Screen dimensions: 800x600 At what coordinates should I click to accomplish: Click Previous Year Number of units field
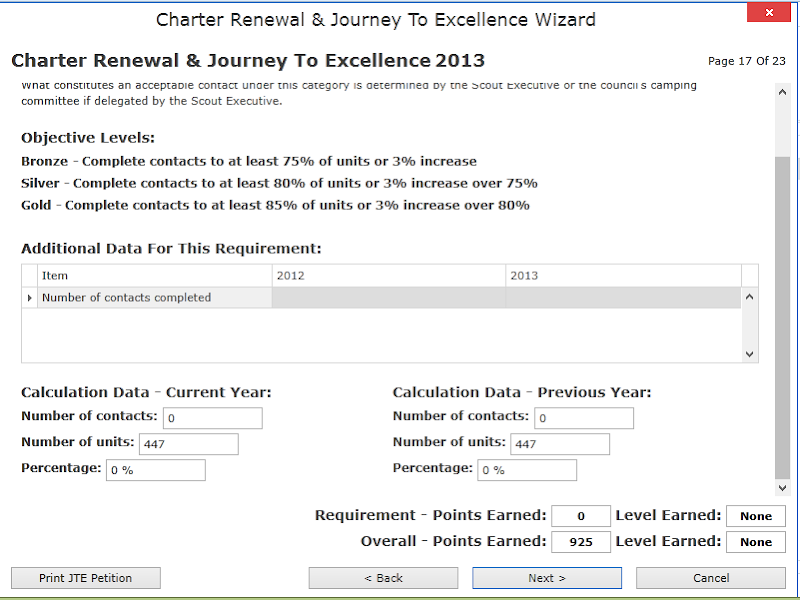560,444
